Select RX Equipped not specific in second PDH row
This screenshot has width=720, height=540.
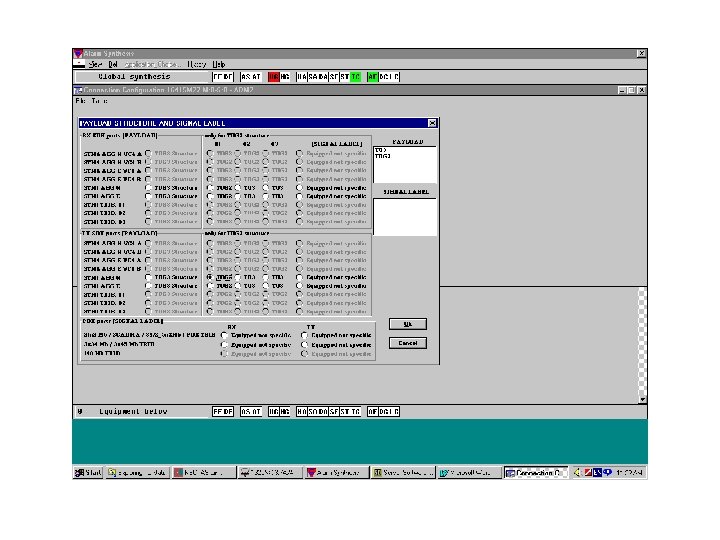[225, 344]
